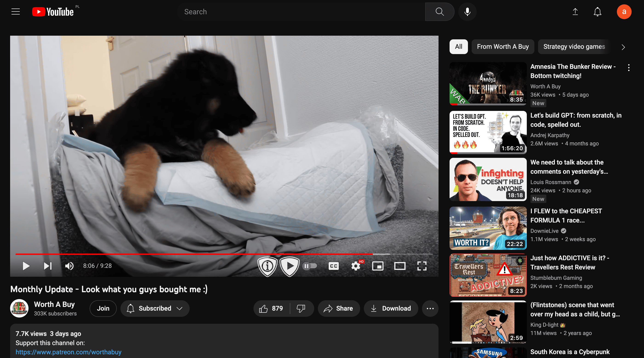
Task: Open 'We need to talk about the comments' title
Action: (569, 167)
